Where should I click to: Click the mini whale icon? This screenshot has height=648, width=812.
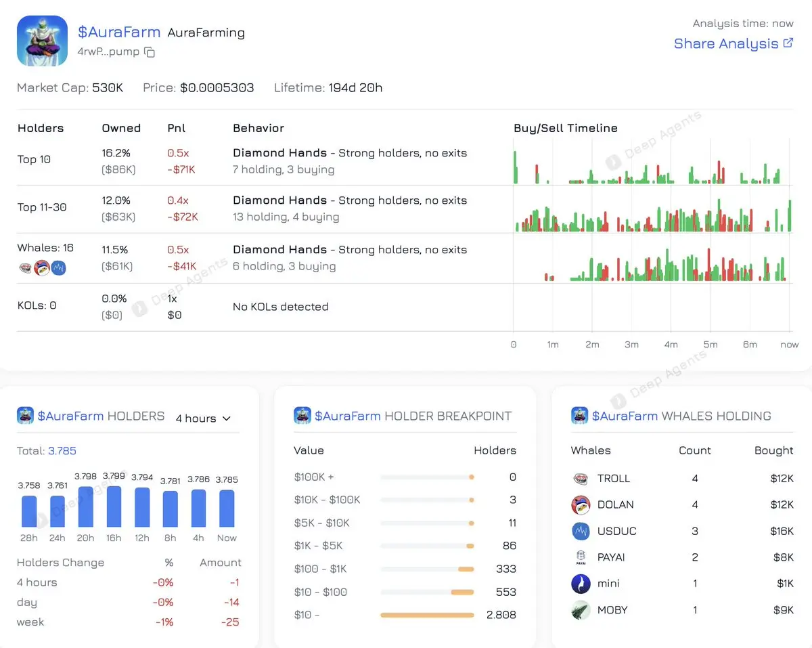(x=581, y=584)
